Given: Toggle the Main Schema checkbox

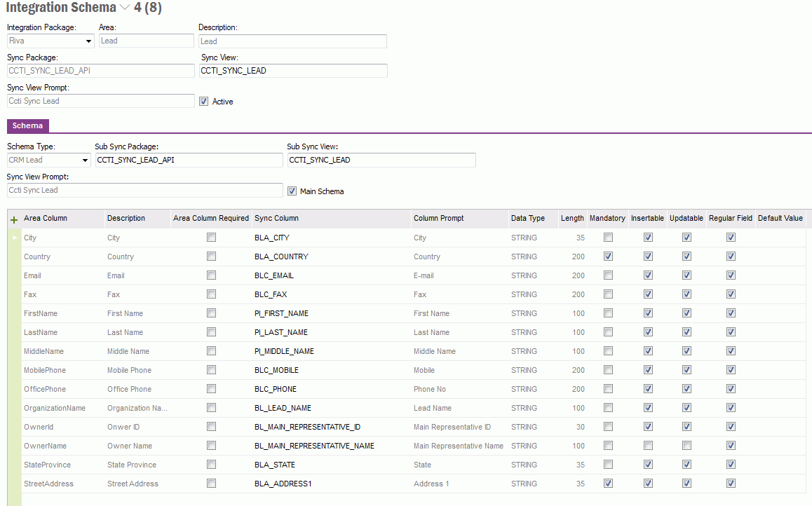Looking at the screenshot, I should point(292,191).
